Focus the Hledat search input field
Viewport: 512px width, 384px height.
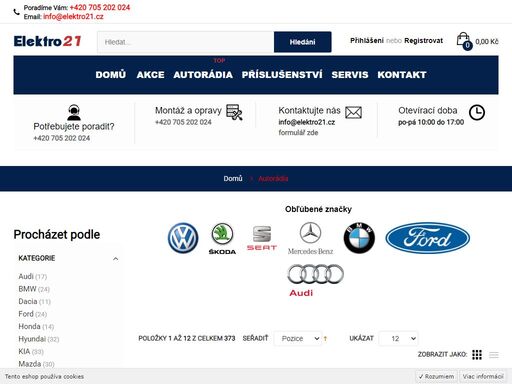coord(186,42)
